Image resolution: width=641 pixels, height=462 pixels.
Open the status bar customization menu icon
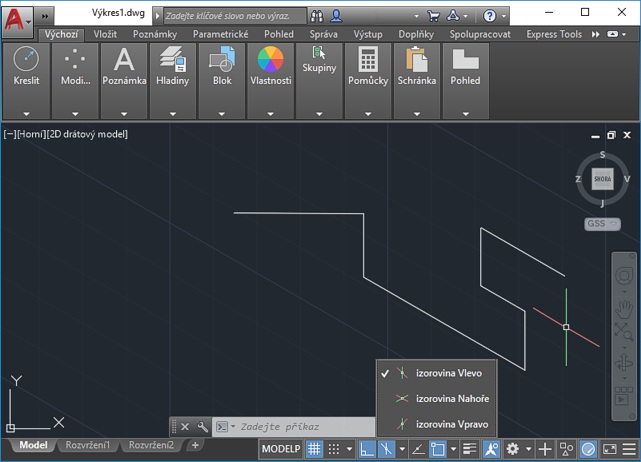[x=630, y=449]
